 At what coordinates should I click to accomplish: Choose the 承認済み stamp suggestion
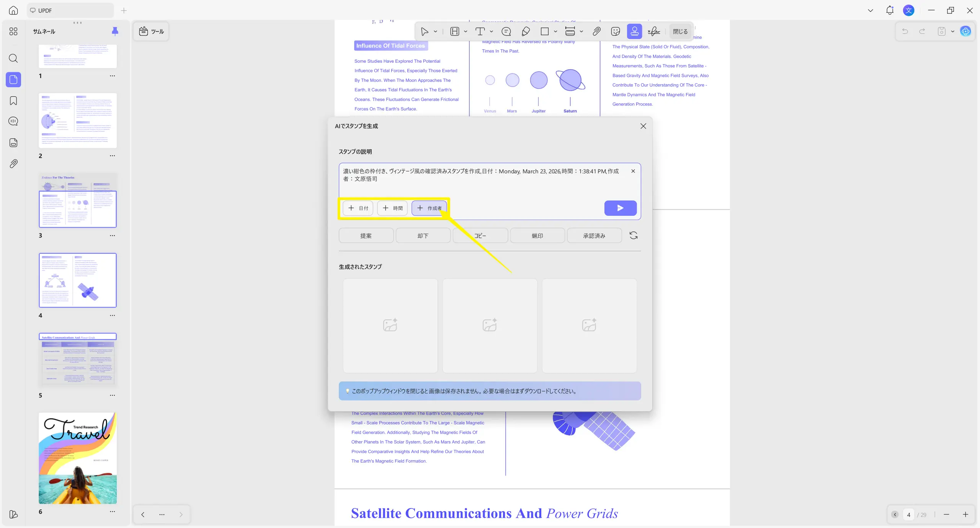(x=594, y=236)
